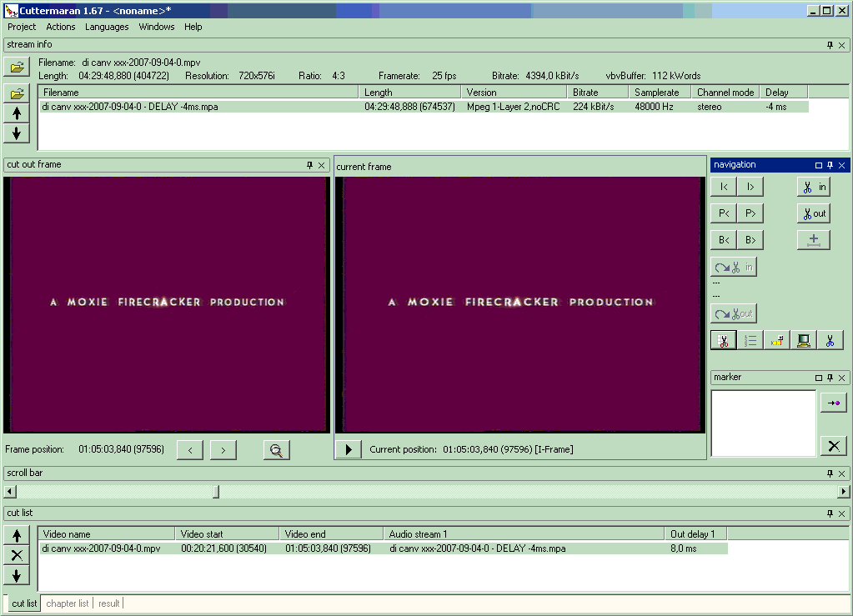Open video file with top folder icon
Screen dimensions: 853x616
(x=17, y=67)
